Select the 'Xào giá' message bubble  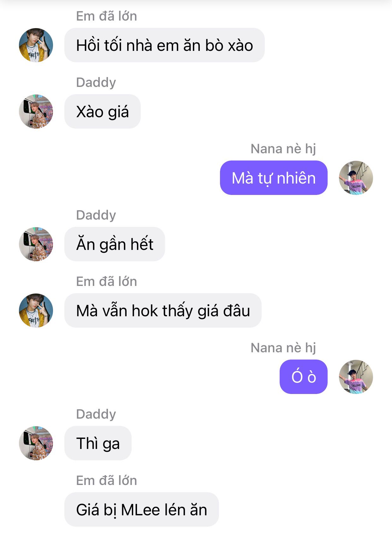[x=103, y=112]
